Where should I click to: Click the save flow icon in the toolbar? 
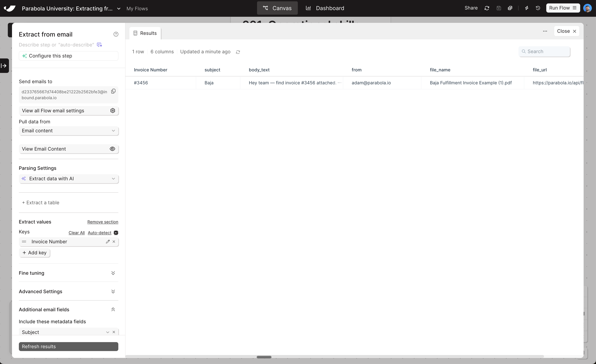point(499,8)
